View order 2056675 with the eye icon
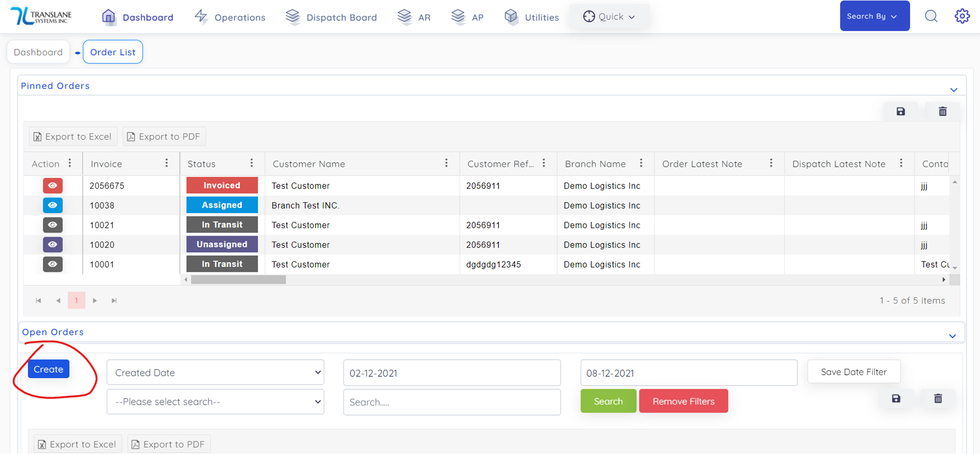The height and width of the screenshot is (454, 980). 52,185
